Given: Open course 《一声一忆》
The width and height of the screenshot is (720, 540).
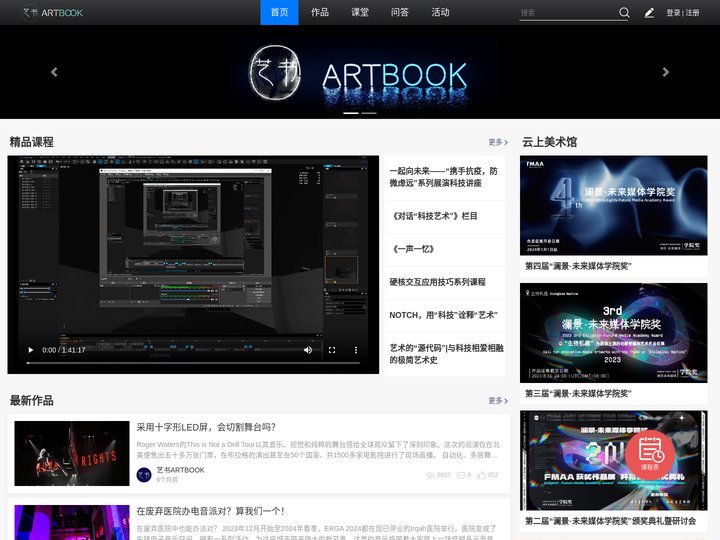Looking at the screenshot, I should (444, 249).
